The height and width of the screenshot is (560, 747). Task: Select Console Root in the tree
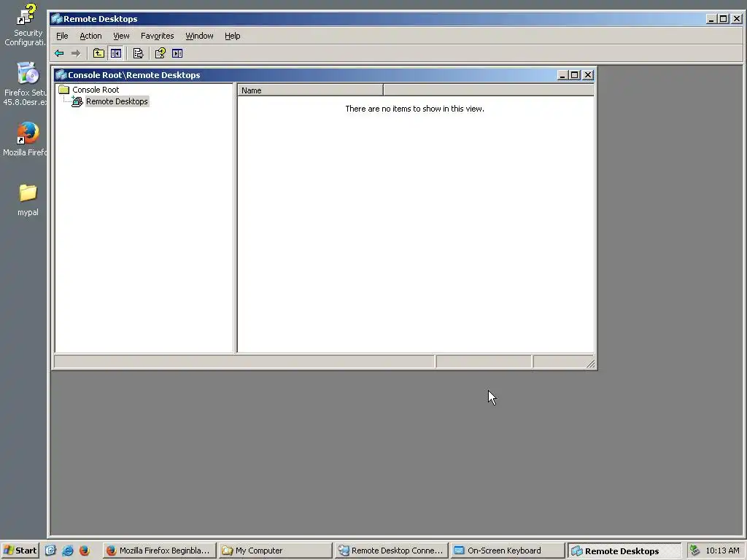(96, 90)
